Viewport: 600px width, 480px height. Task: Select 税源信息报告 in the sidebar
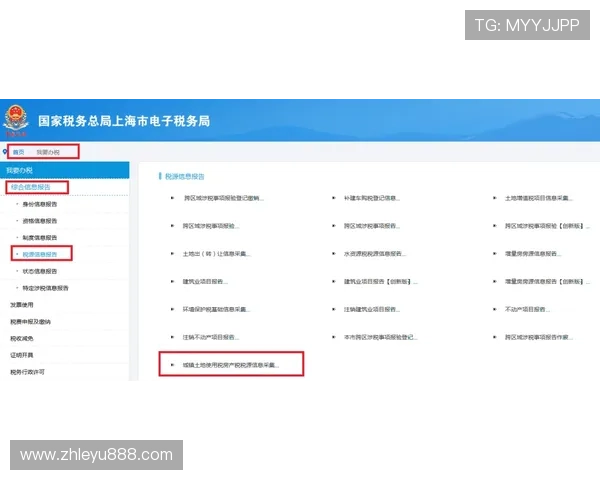(x=40, y=254)
